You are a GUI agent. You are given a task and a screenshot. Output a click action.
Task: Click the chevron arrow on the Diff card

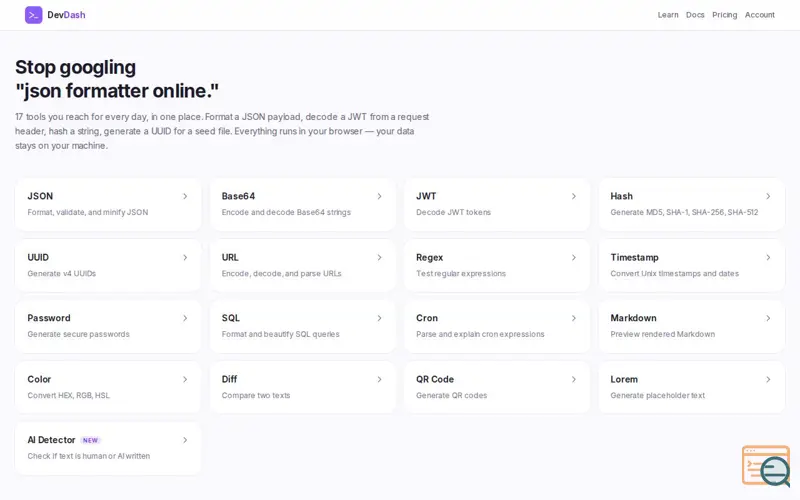380,380
